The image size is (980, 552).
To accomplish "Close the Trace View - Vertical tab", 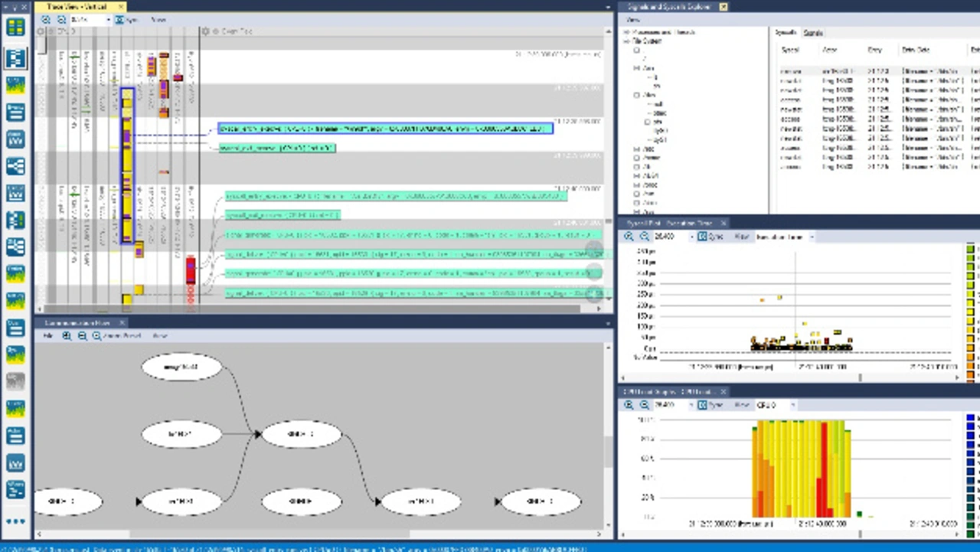I will [122, 7].
